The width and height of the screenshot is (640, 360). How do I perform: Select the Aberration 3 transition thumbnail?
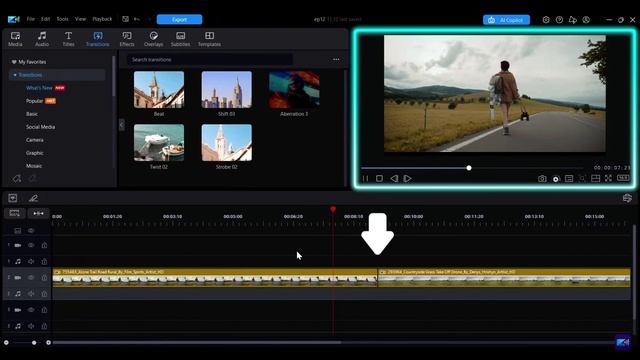pos(294,90)
